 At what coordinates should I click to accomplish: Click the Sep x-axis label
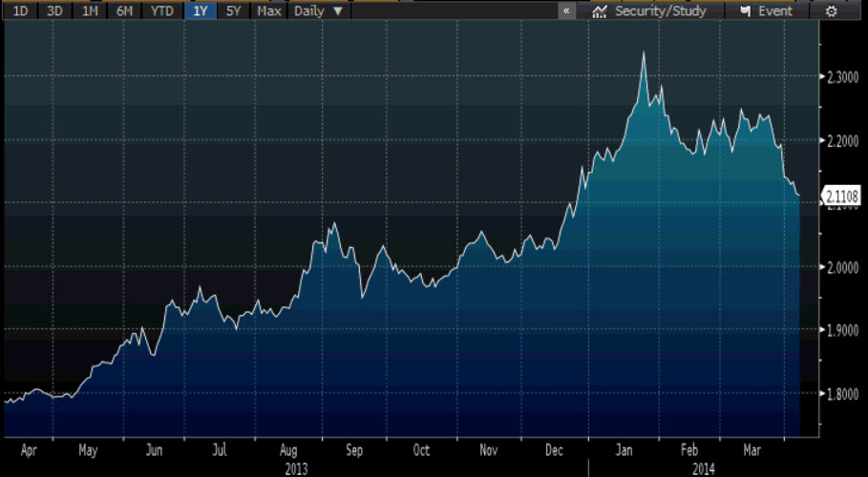354,450
